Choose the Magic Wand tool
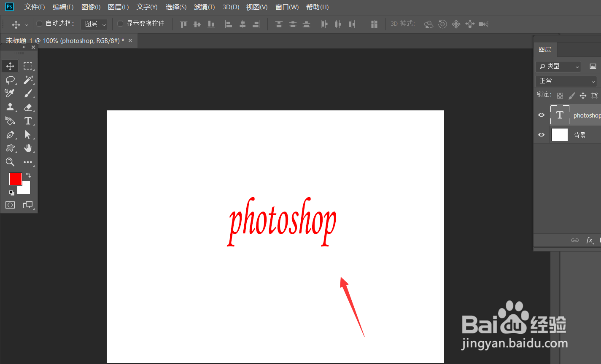This screenshot has height=364, width=601. 28,80
